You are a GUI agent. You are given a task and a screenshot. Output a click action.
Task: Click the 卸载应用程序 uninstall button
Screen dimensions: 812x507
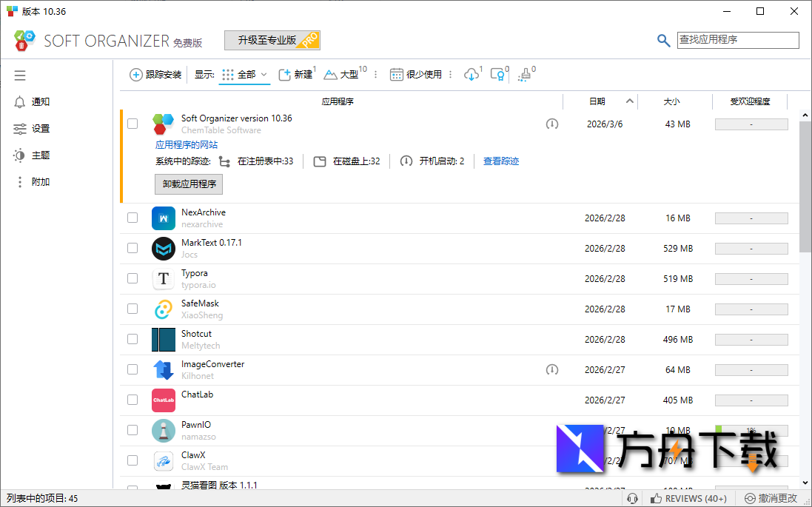pyautogui.click(x=188, y=184)
